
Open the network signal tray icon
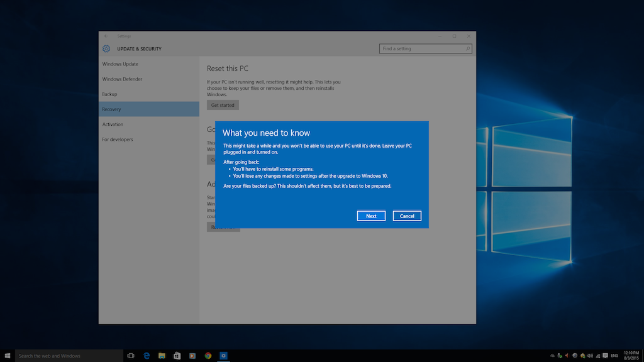click(x=597, y=356)
